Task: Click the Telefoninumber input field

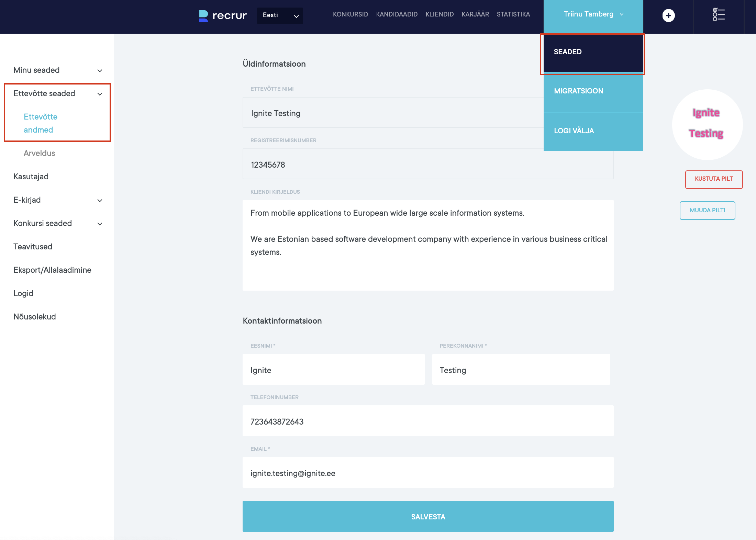Action: click(x=428, y=421)
